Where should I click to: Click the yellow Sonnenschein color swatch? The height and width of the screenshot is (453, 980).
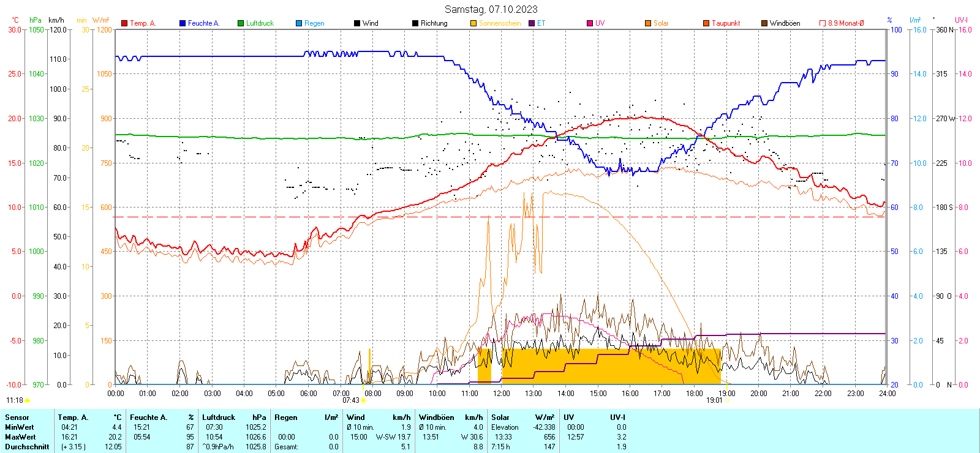click(x=473, y=23)
